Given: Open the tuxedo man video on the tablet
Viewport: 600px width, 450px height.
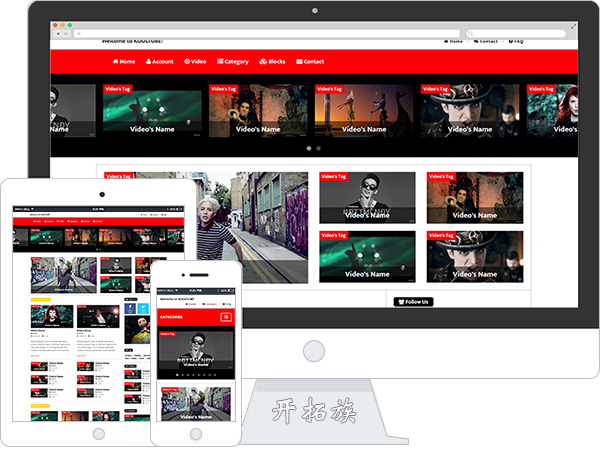Looking at the screenshot, I should click(x=98, y=316).
